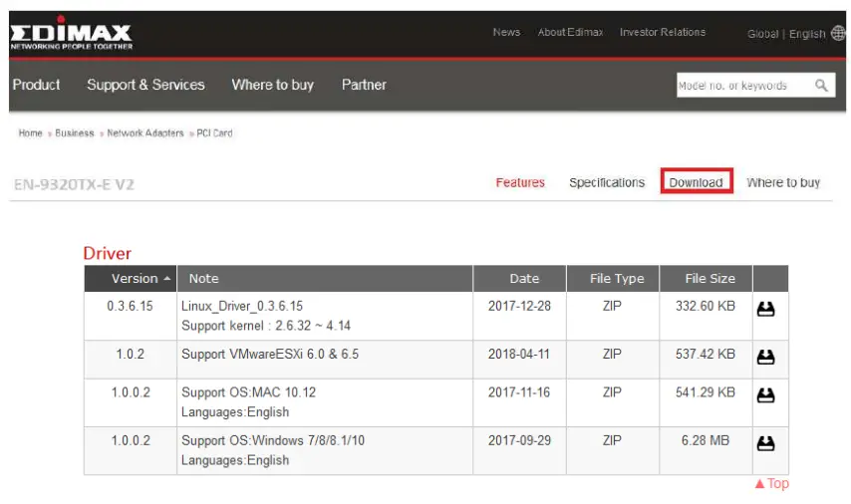Screen dimensions: 851x504
Task: Download the MAC 10.12 driver
Action: pyautogui.click(x=765, y=395)
